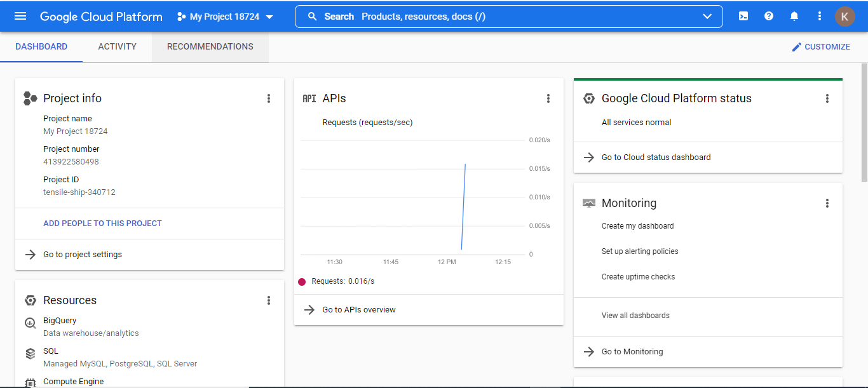Viewport: 868px width, 388px height.
Task: Open Cloud Platform status card options menu
Action: pyautogui.click(x=827, y=98)
